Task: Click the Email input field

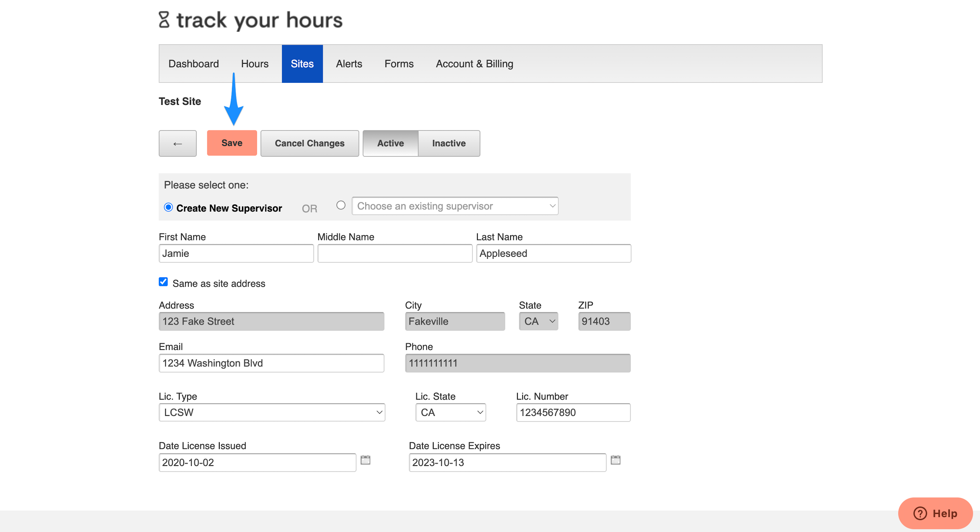Action: (272, 364)
